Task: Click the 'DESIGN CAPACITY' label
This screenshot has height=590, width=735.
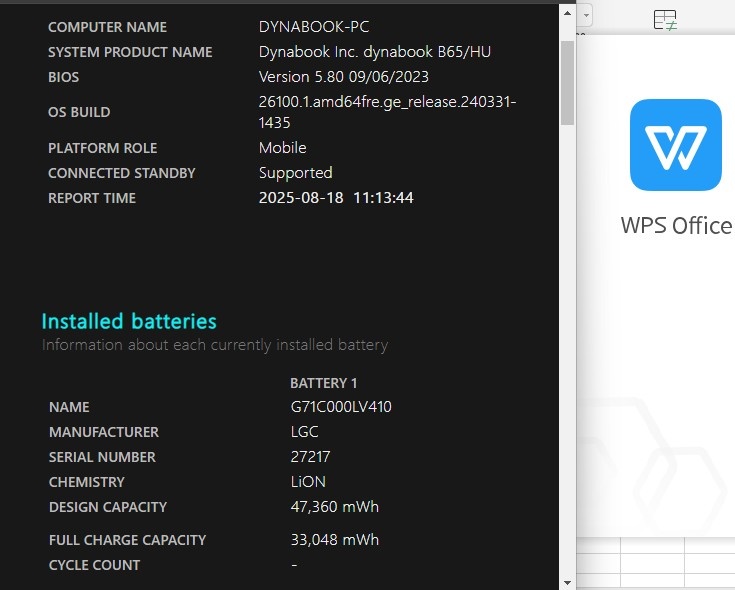Action: click(x=108, y=507)
